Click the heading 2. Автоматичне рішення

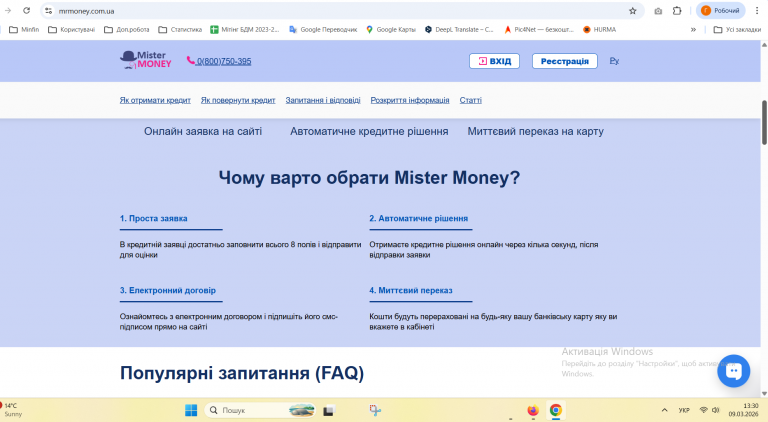pos(419,218)
